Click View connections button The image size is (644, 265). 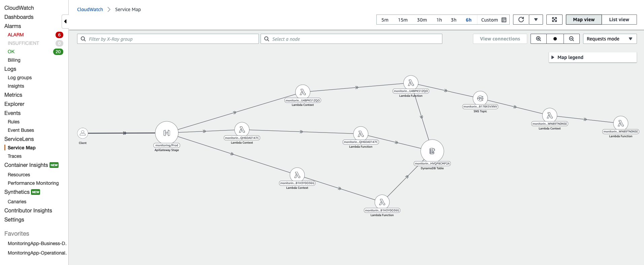500,39
